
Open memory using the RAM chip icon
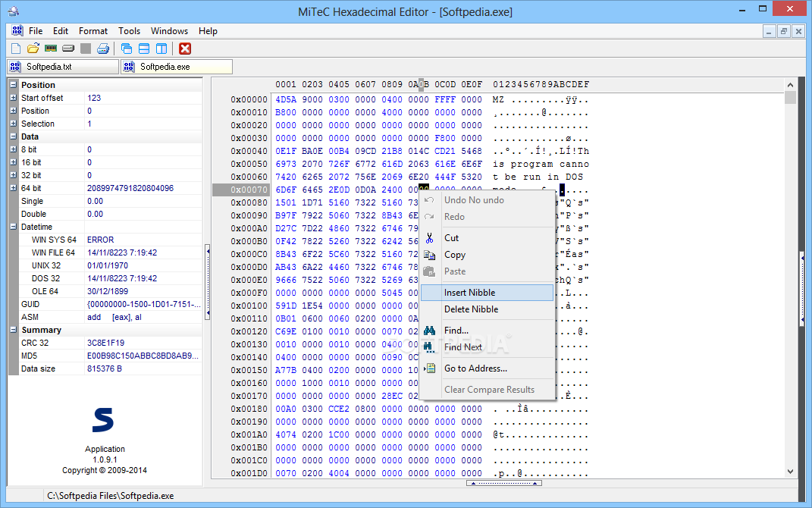click(51, 49)
